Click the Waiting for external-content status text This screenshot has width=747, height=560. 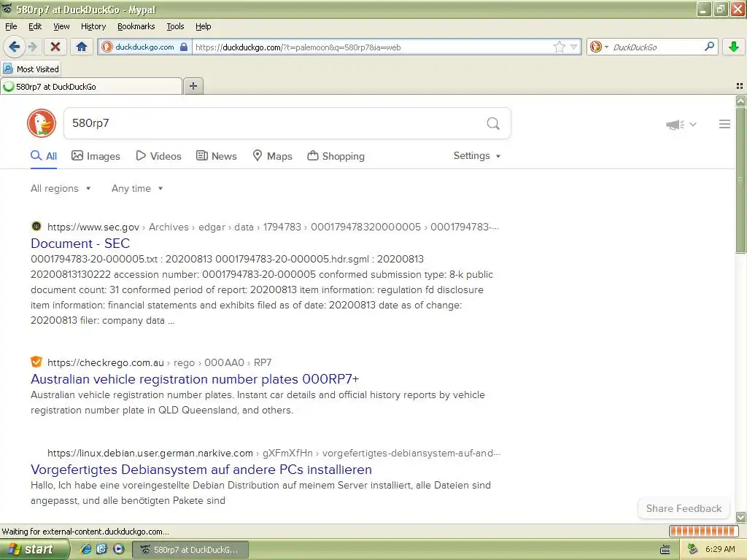point(85,532)
